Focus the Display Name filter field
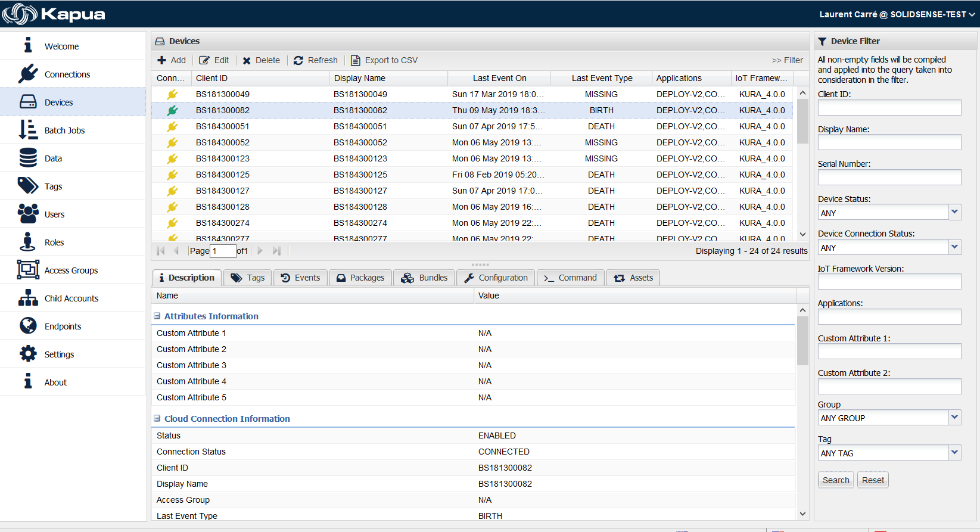 tap(889, 142)
